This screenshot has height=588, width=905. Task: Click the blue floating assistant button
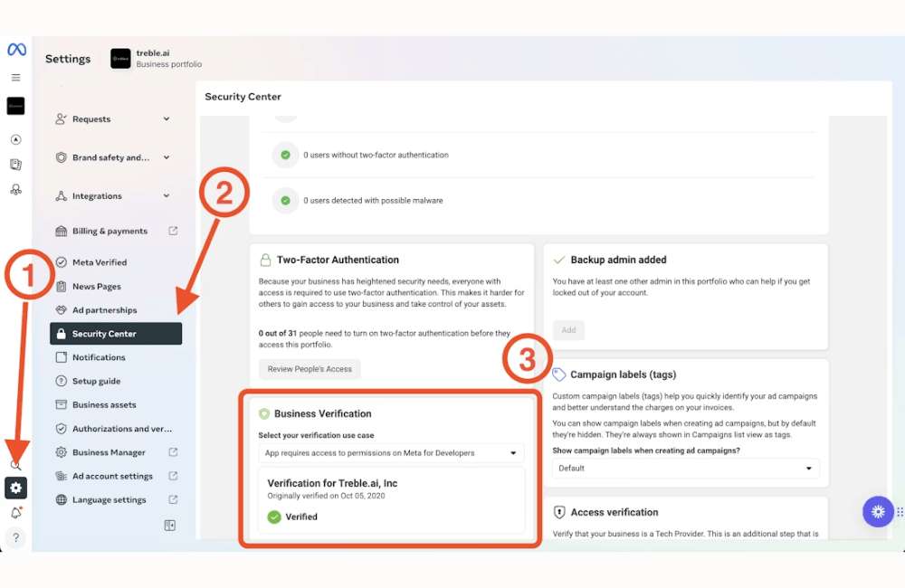(877, 511)
